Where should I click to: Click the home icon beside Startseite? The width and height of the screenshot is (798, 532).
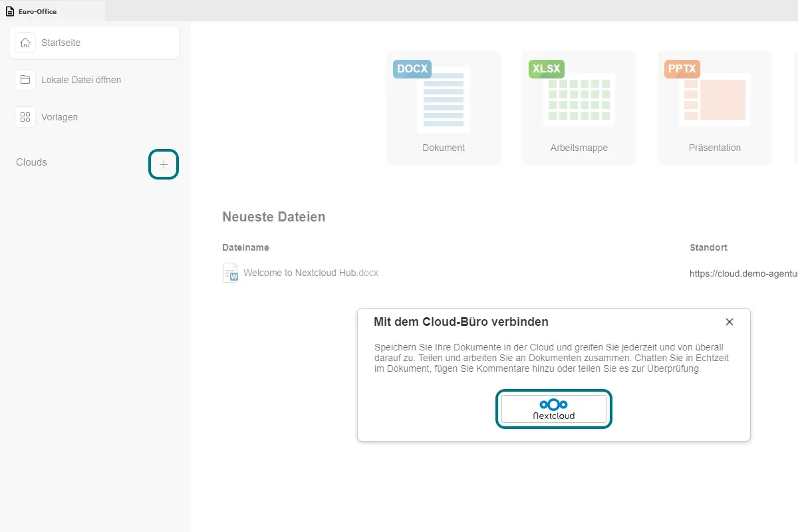[25, 43]
